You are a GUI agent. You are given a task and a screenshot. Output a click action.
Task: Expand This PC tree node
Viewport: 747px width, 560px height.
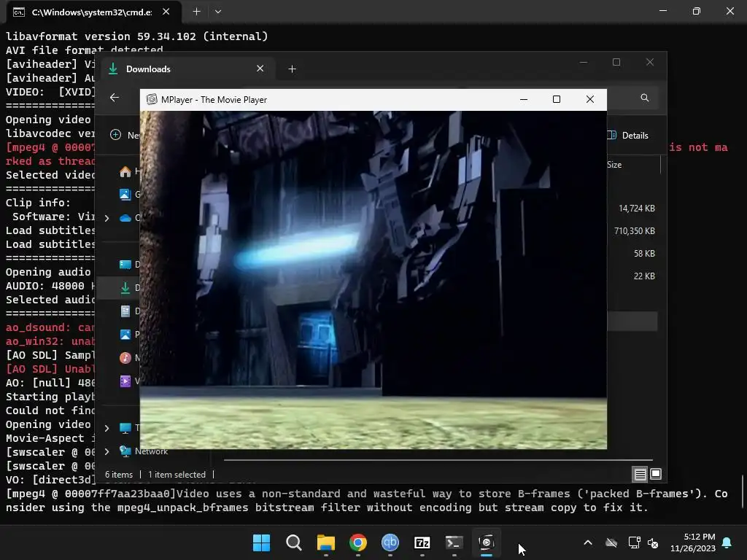(107, 428)
